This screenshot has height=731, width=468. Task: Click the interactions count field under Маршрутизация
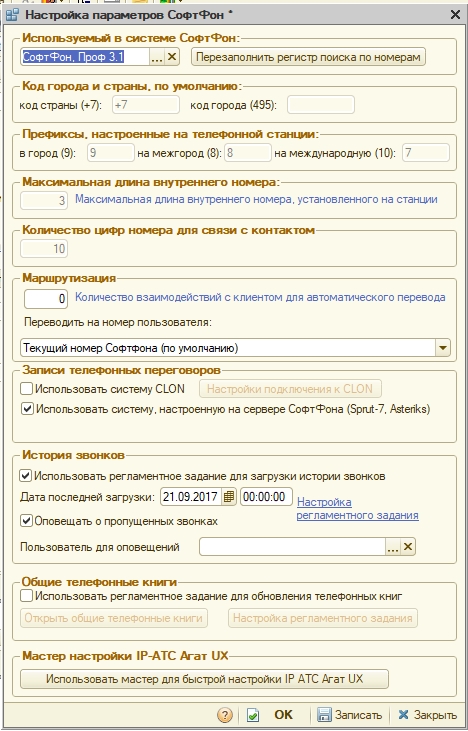point(46,299)
